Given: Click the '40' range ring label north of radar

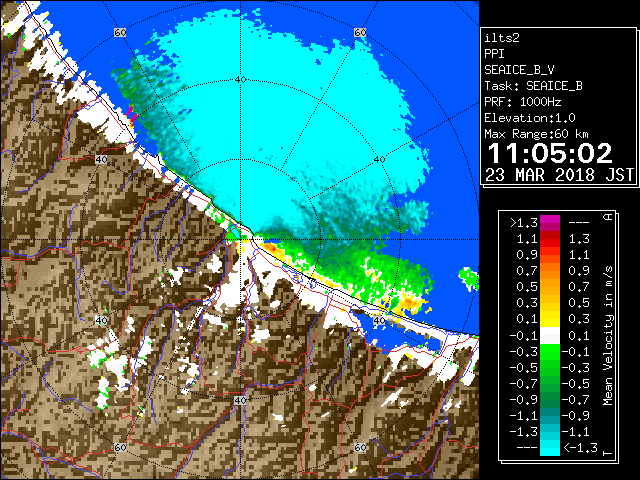Looking at the screenshot, I should (241, 80).
